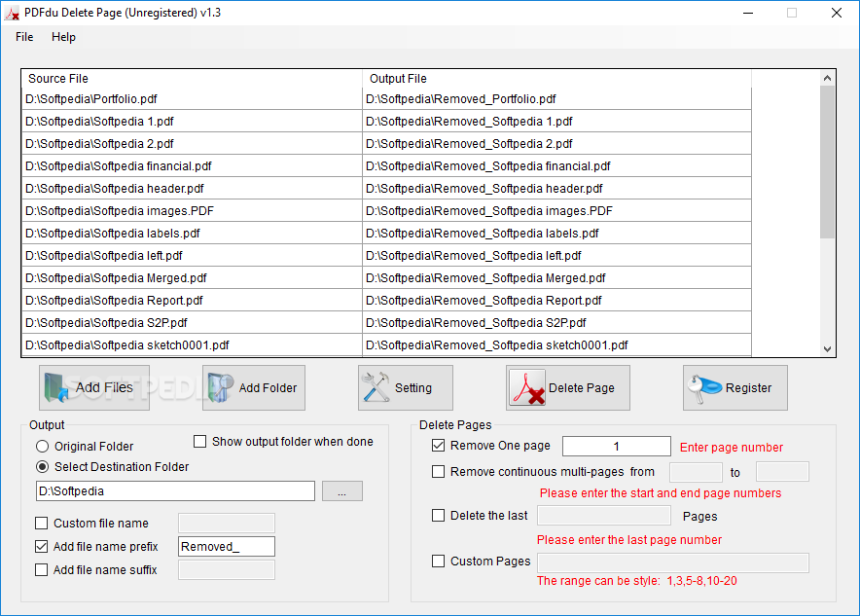The image size is (860, 616).
Task: Select the Softpedia labels.pdf source row
Action: [192, 234]
